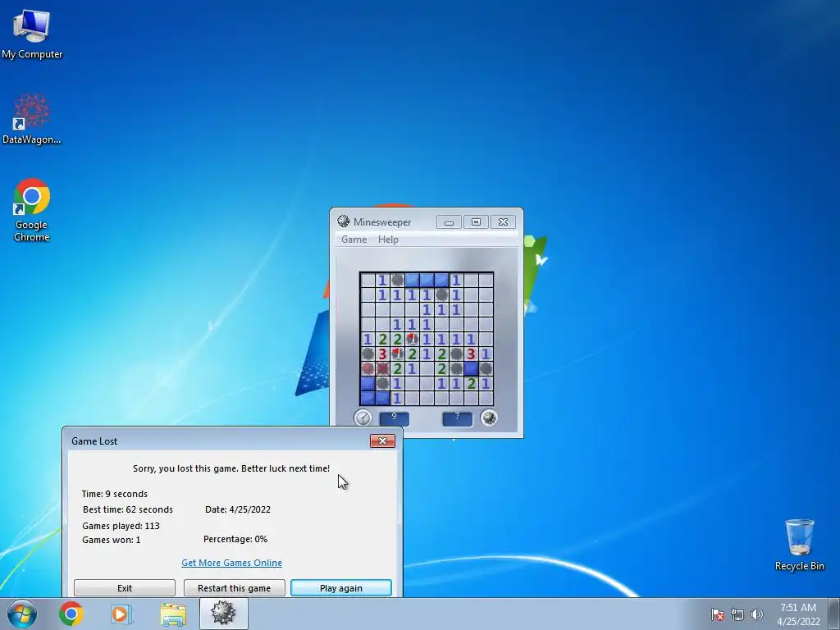Click the green 2 below the lone blue covered square
Image resolution: width=840 pixels, height=630 pixels.
[x=471, y=383]
